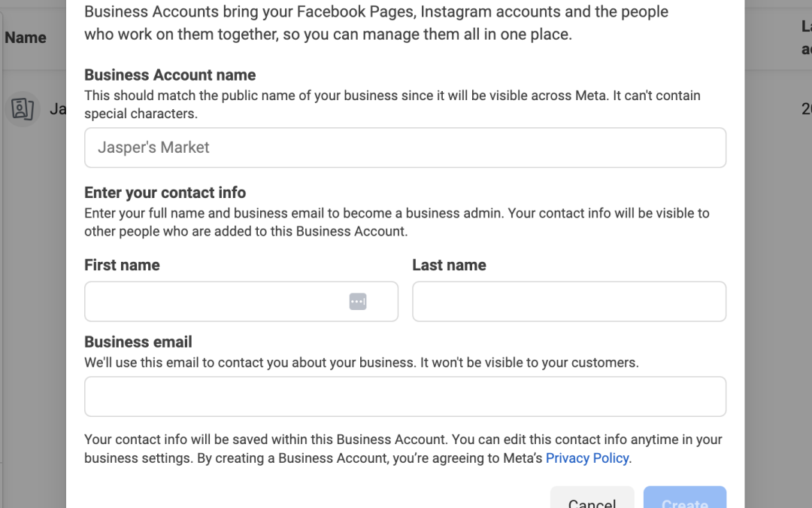This screenshot has height=508, width=812.
Task: Click the business account icon behind the dialog
Action: tap(23, 109)
